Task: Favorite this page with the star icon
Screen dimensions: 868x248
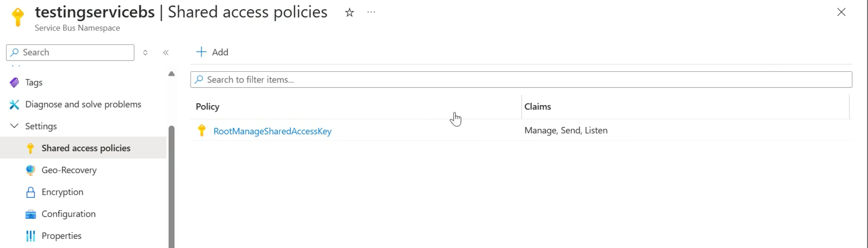Action: tap(349, 13)
